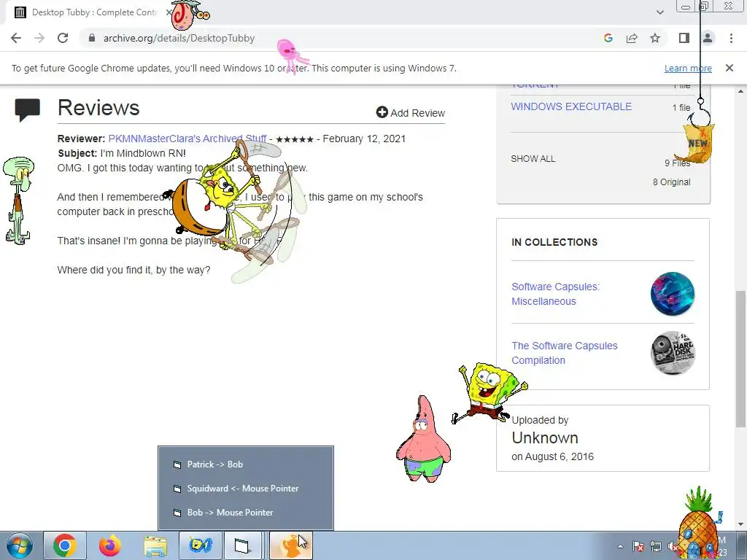Open the Learn more link

click(x=688, y=68)
